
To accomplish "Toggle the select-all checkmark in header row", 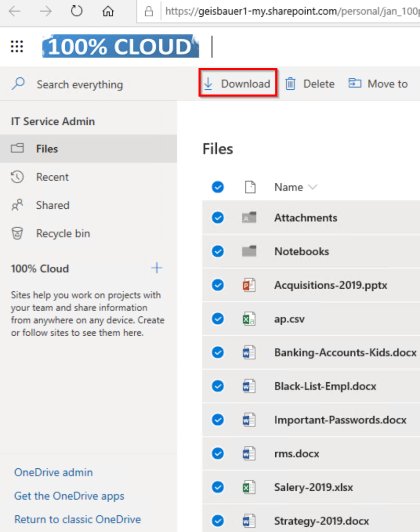I will click(218, 187).
